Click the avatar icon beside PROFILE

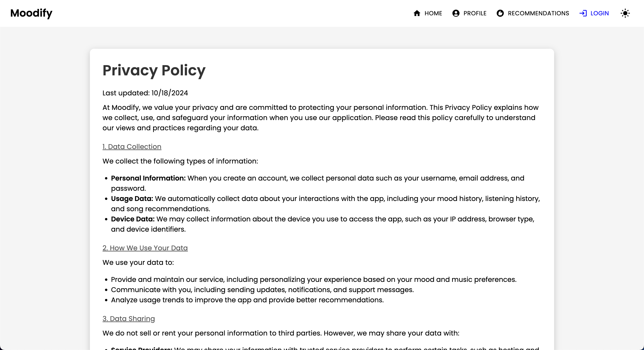(x=456, y=13)
